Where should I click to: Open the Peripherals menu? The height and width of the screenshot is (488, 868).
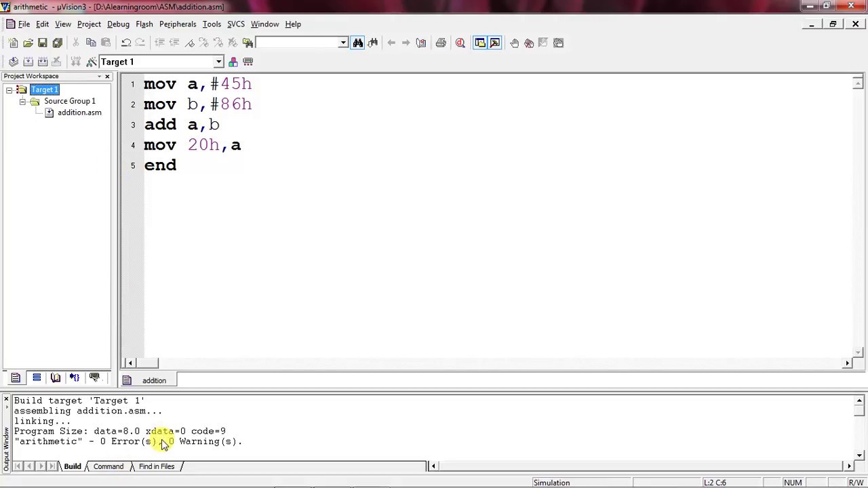point(178,24)
